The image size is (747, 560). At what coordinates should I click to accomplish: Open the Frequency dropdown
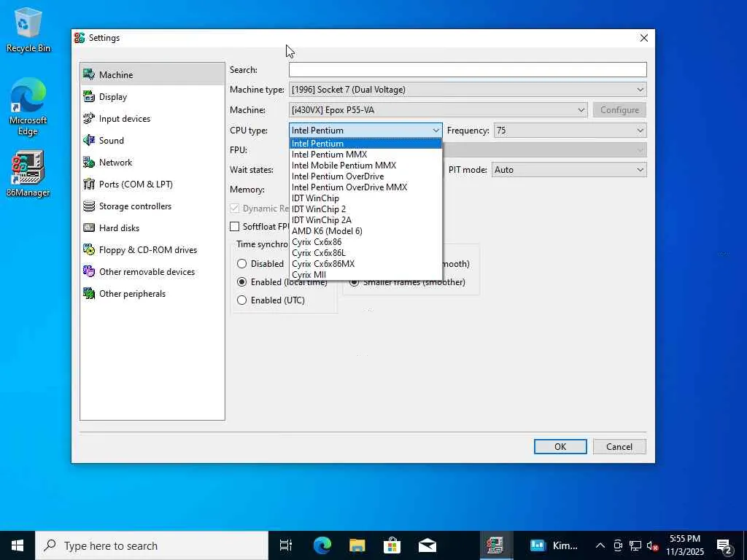point(570,131)
